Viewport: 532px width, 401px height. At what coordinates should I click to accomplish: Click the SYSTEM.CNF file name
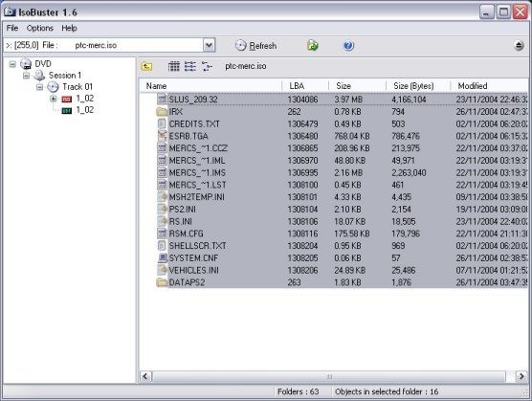(x=193, y=258)
